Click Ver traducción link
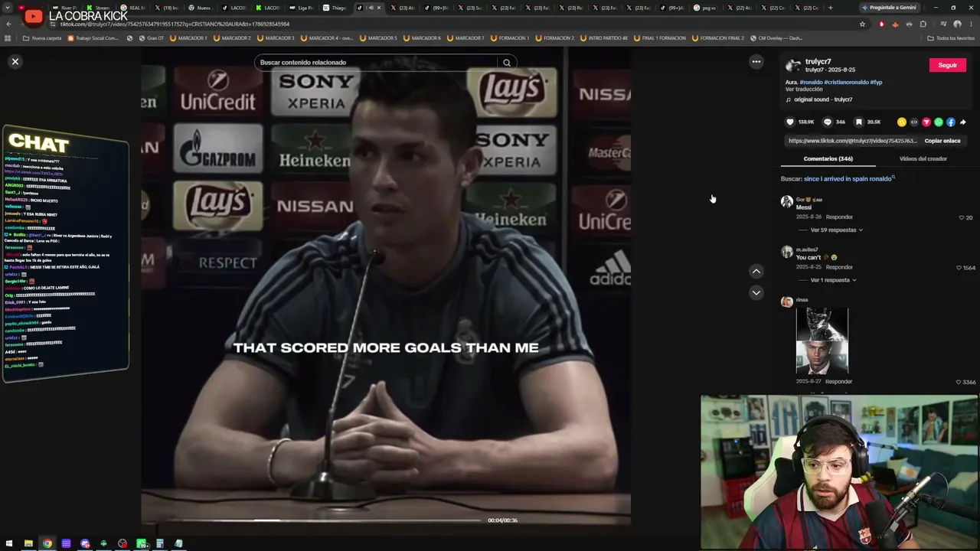 click(x=804, y=90)
